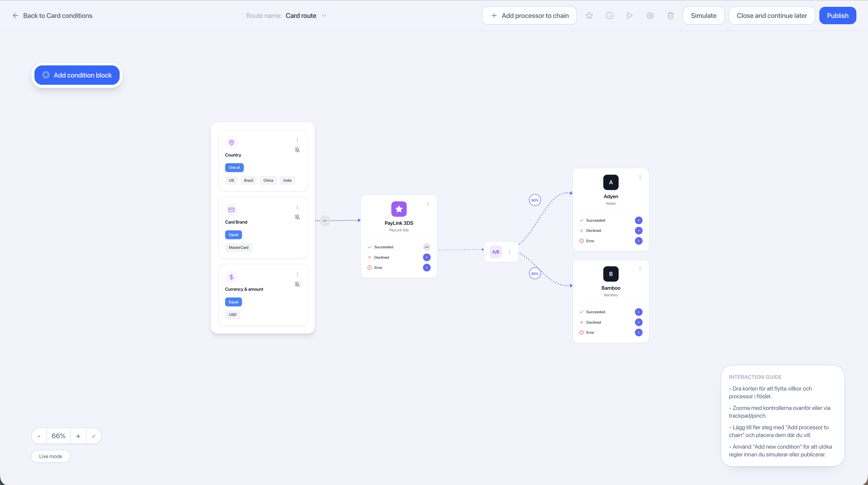The image size is (868, 485).
Task: Click the trash delete route icon
Action: tap(671, 16)
